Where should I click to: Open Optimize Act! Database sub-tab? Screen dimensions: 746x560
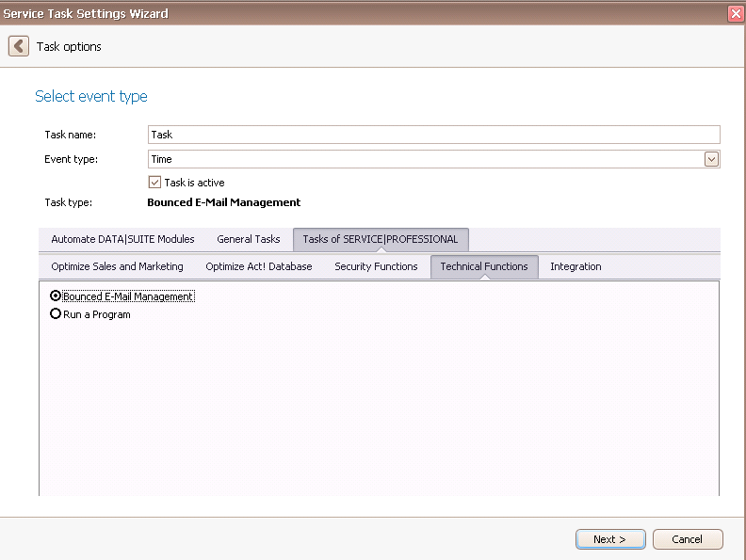coord(259,266)
